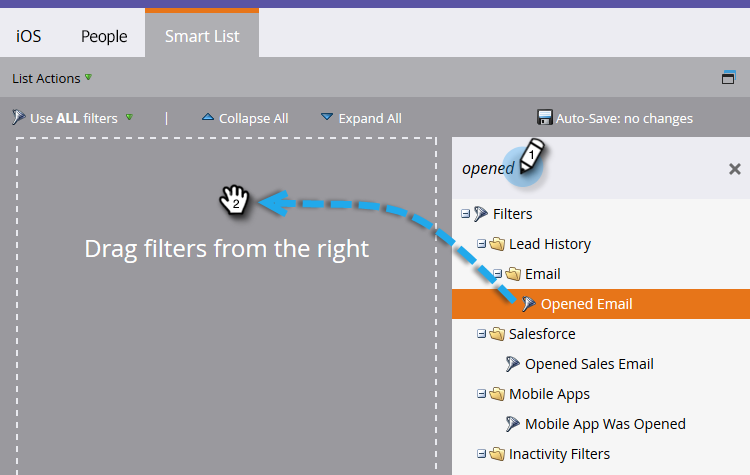Switch to the People tab
The width and height of the screenshot is (750, 475).
point(104,36)
